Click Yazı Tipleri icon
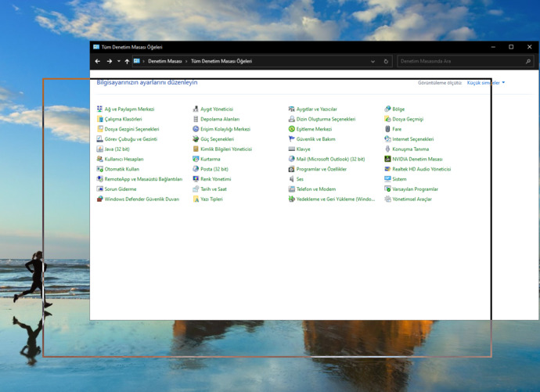Screen dimensions: 540x392 coord(196,199)
